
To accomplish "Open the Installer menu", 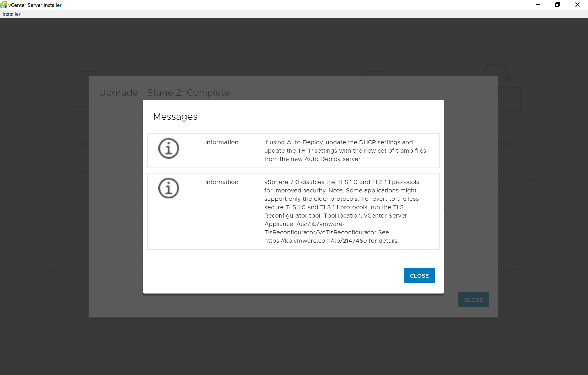I will (x=11, y=14).
